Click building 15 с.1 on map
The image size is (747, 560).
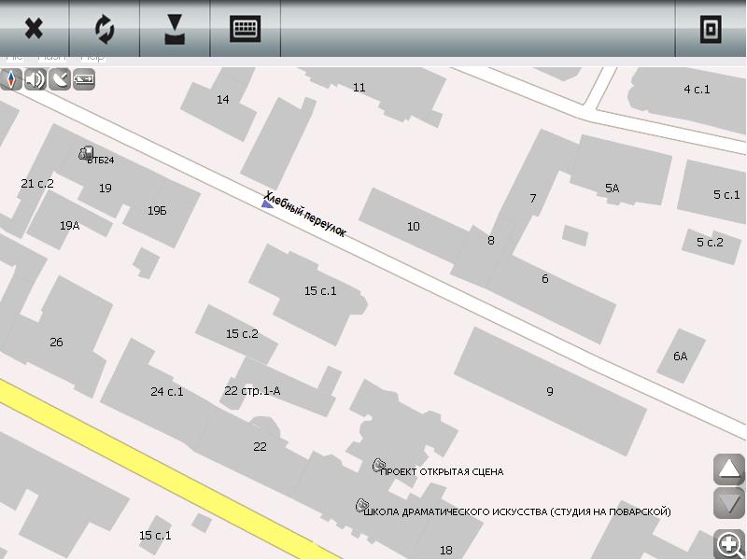tap(319, 291)
